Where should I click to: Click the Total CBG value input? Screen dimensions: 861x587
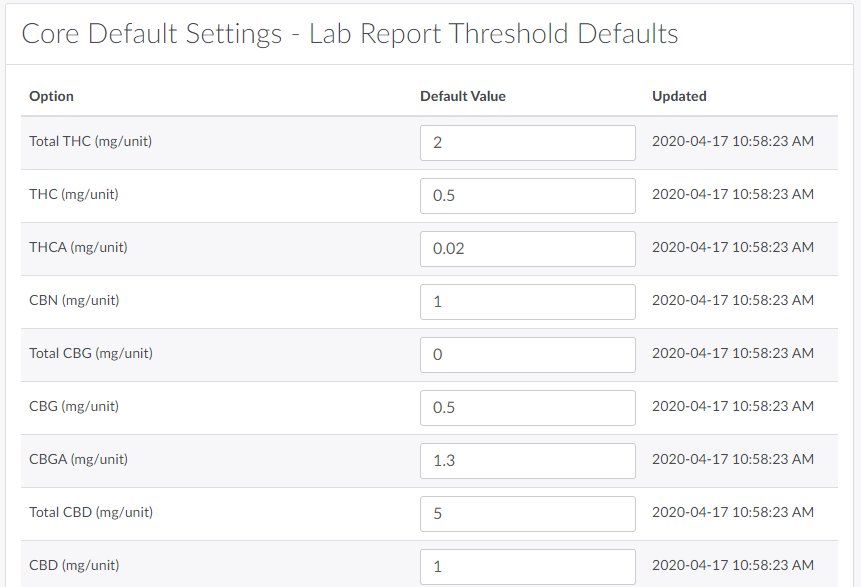tap(527, 354)
